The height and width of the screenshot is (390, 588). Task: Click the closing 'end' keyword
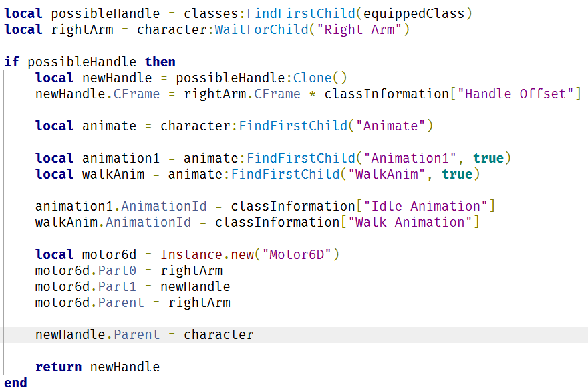(x=16, y=383)
